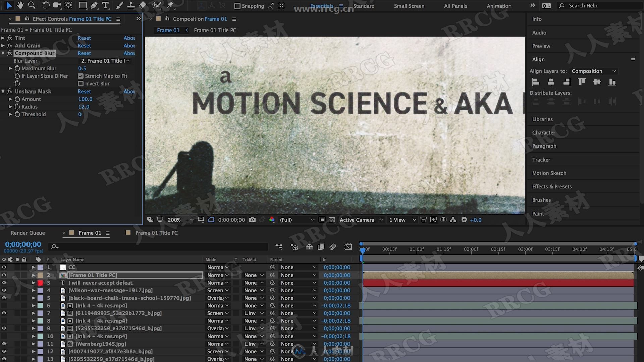The width and height of the screenshot is (644, 362).
Task: Collapse the Compound Blur effect
Action: [x=3, y=53]
